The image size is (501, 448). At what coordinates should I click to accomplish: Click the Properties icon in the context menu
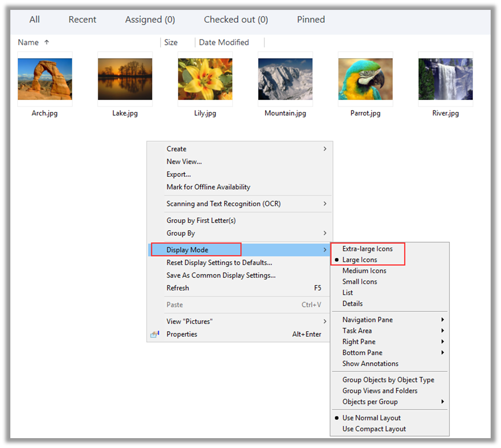point(155,334)
